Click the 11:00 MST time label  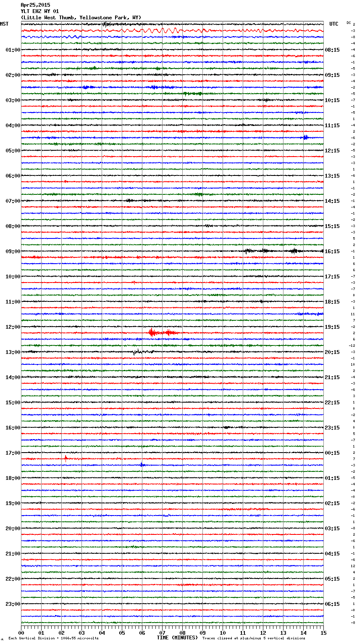pos(13,302)
